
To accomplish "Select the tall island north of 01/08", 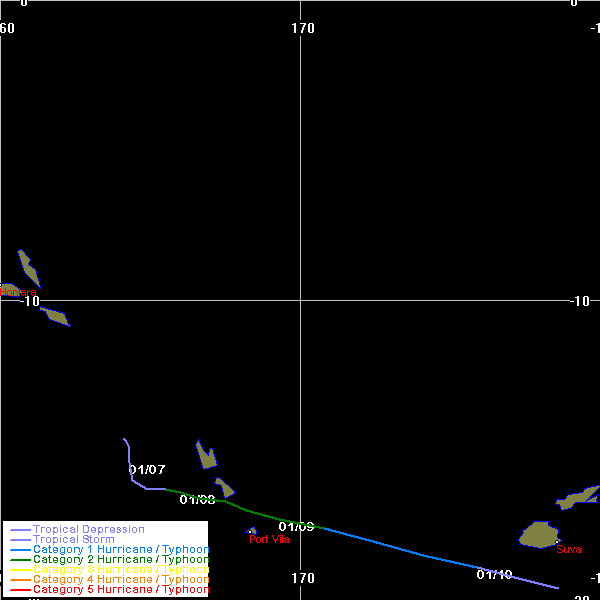I will tap(206, 455).
